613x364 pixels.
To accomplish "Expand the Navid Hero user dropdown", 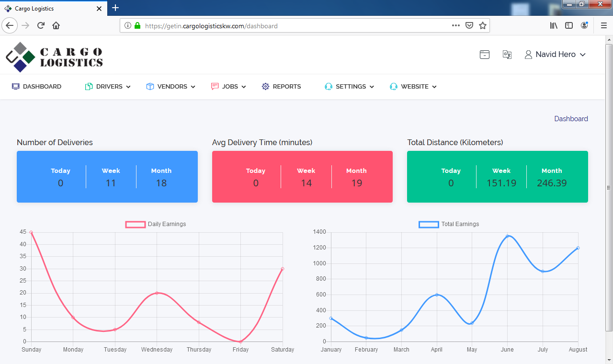I will [x=556, y=55].
